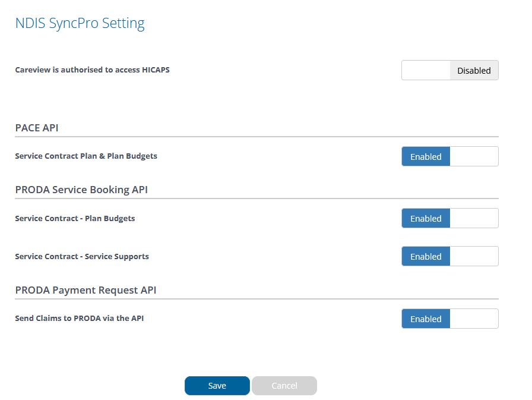Click the Service Contract - Service Supports label
The width and height of the screenshot is (532, 400).
click(82, 256)
